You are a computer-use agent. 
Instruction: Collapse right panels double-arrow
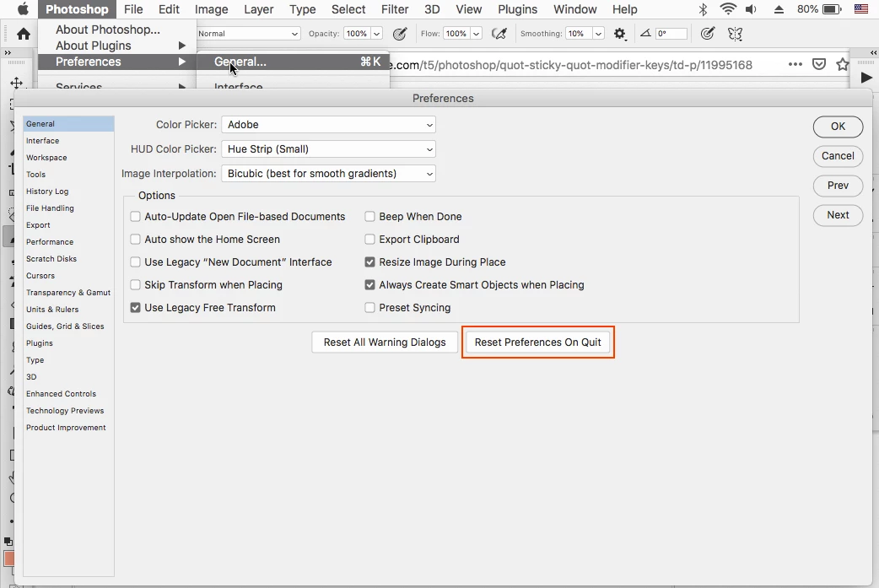[873, 52]
